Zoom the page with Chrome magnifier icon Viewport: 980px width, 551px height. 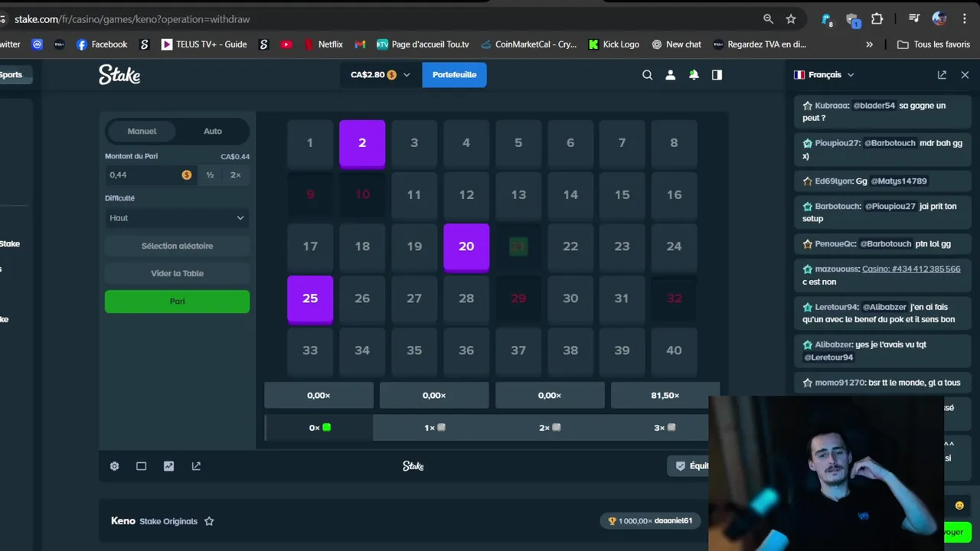point(768,19)
